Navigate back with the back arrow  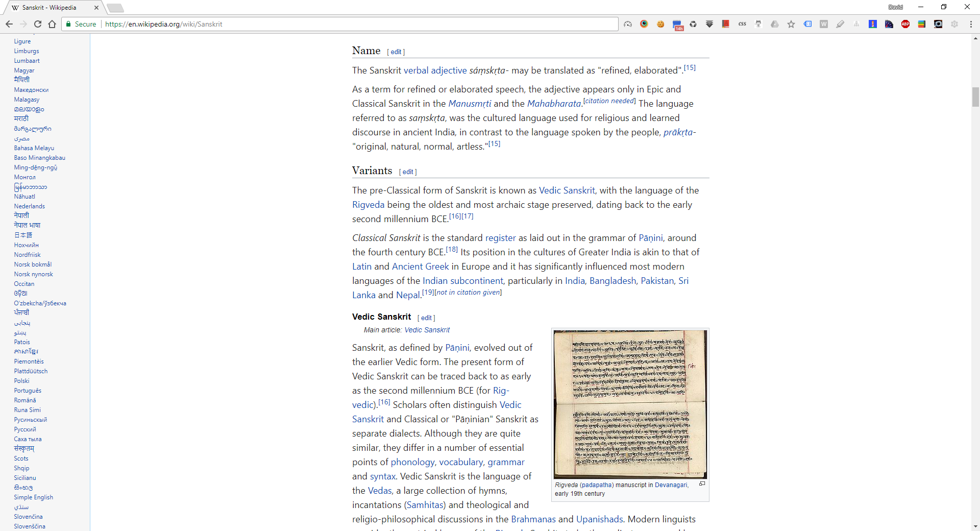click(x=9, y=24)
